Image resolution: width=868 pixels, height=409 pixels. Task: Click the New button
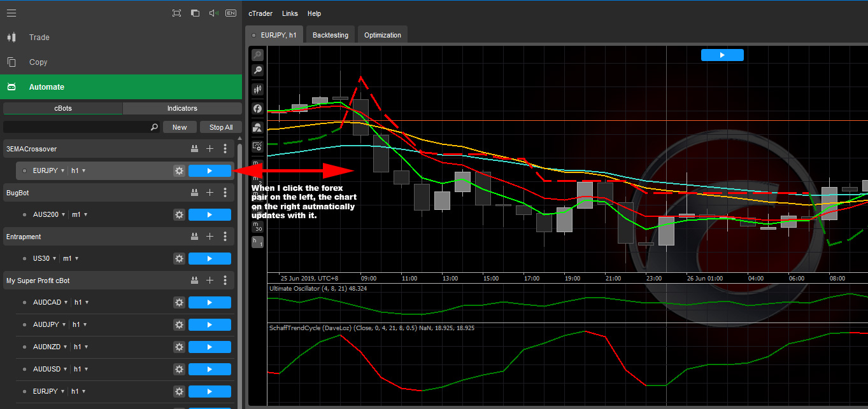[x=180, y=127]
